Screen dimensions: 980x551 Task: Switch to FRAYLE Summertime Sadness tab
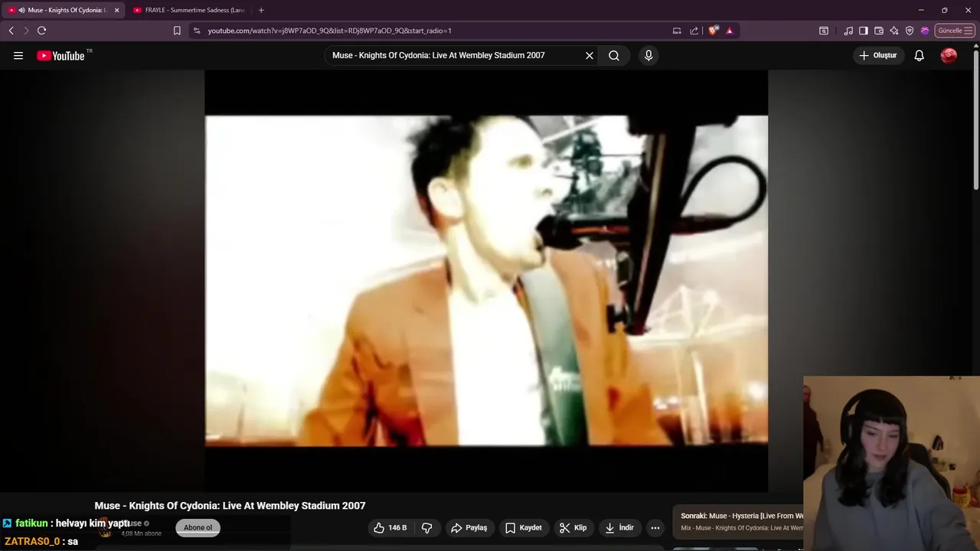point(188,10)
